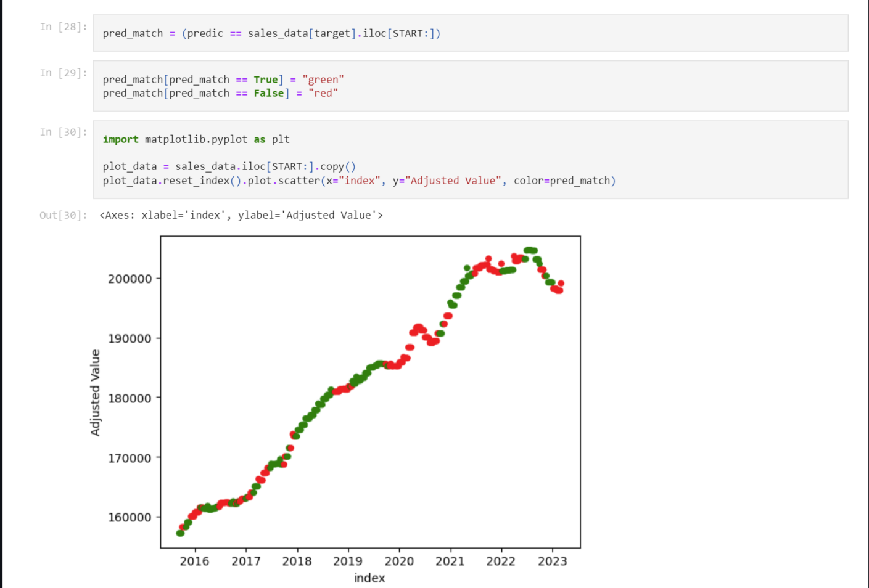Screen dimensions: 869x588
Task: Click the In [28] code cell
Action: pyautogui.click(x=470, y=33)
